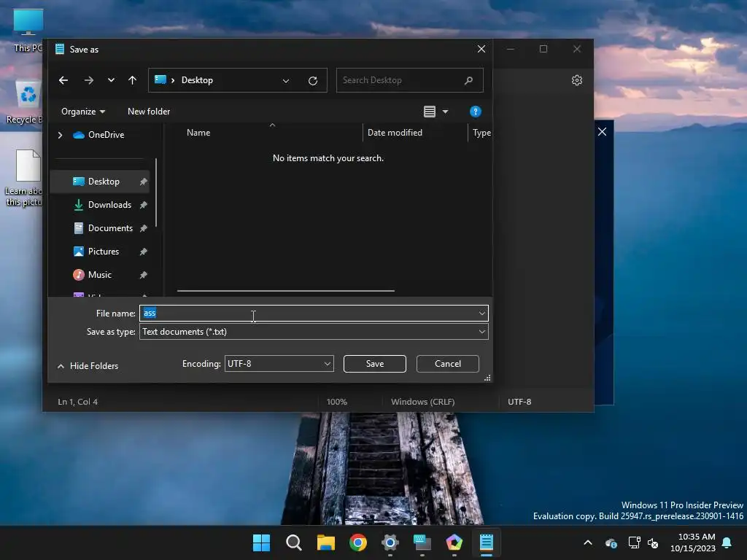This screenshot has height=560, width=747.
Task: Click the Cancel button
Action: (x=448, y=364)
